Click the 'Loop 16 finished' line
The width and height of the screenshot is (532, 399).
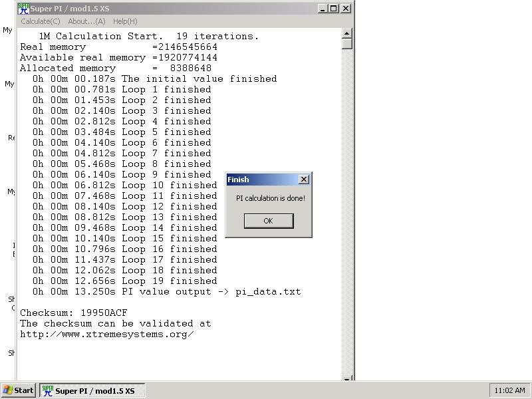click(125, 249)
